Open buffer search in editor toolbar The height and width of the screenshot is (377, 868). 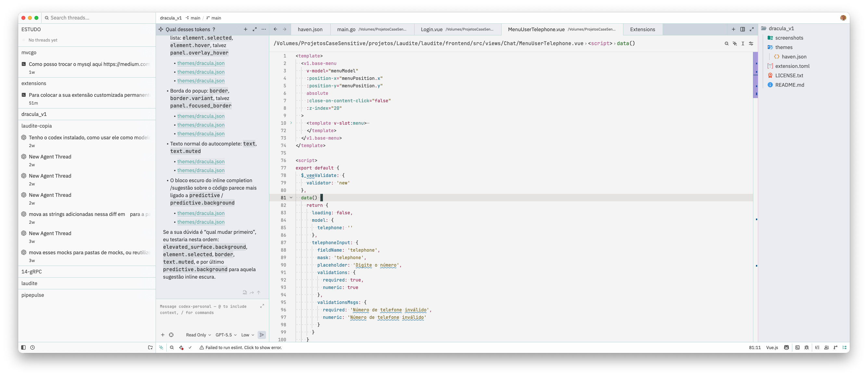(x=726, y=44)
